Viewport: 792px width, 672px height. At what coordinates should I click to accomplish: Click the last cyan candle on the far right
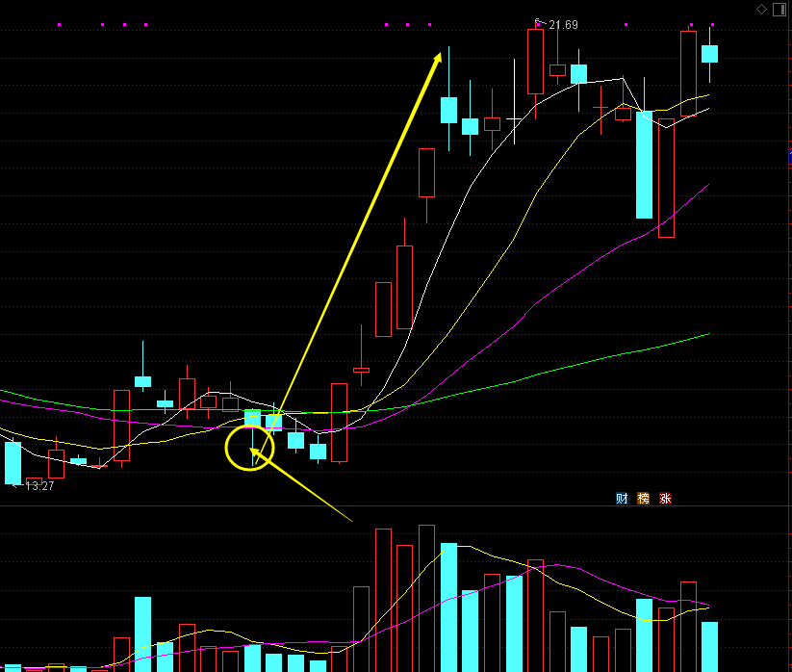(709, 54)
